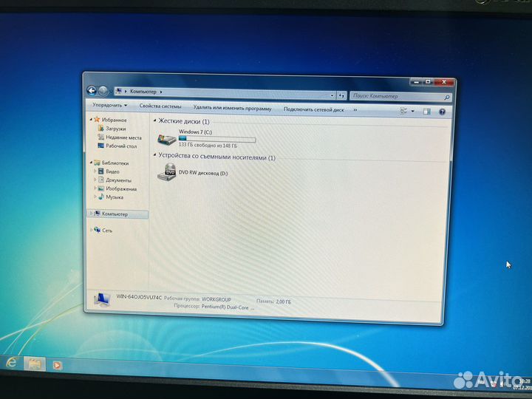Collapse the Библиотеки tree group
532x399 pixels.
click(x=91, y=163)
